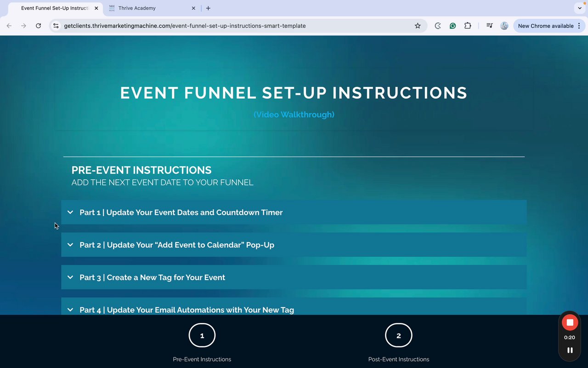Stop the screen recording with red button

pyautogui.click(x=570, y=322)
